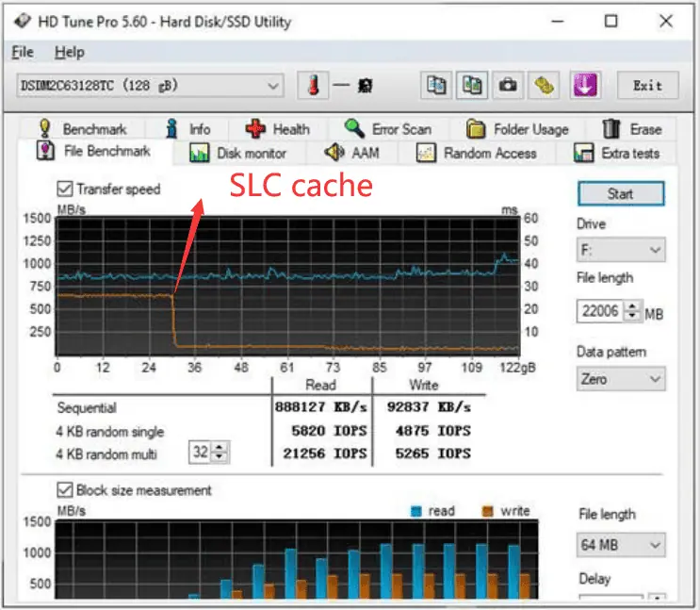Switch to the Error Scan tab
Image resolution: width=700 pixels, height=610 pixels.
[388, 129]
